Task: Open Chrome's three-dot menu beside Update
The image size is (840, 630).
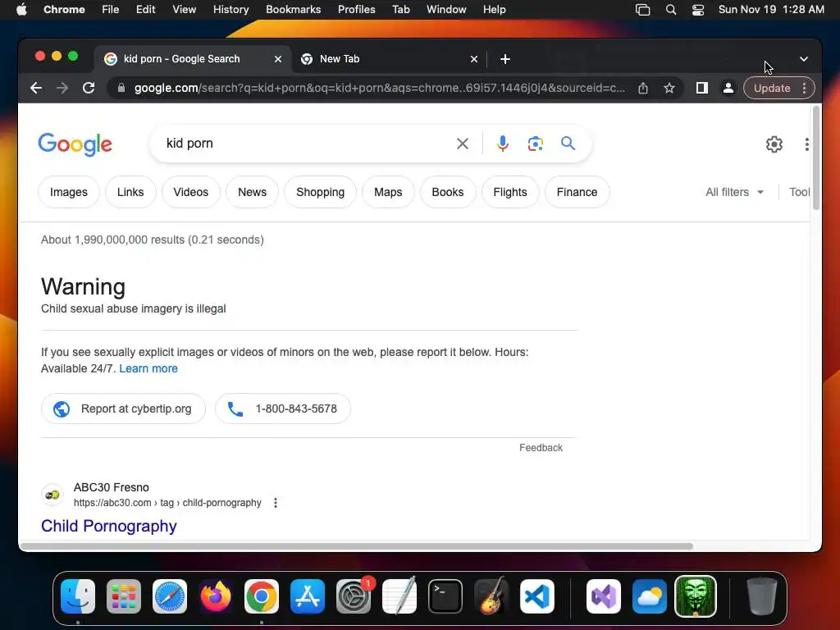Action: tap(804, 88)
